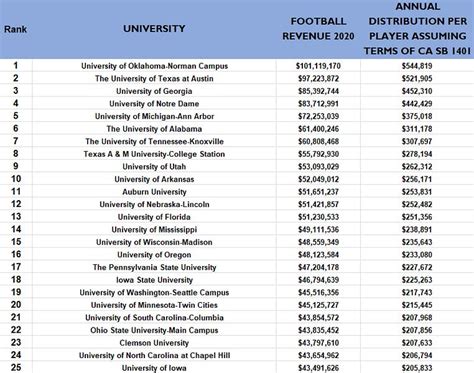Viewport: 474px width, 373px height.
Task: Select Ohio State University-Main Campus cell
Action: coord(154,330)
